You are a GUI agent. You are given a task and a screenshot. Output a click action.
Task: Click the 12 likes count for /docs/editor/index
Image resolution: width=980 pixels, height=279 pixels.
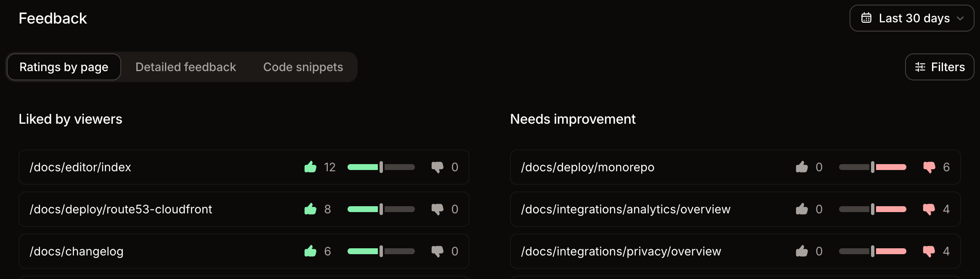(x=330, y=167)
